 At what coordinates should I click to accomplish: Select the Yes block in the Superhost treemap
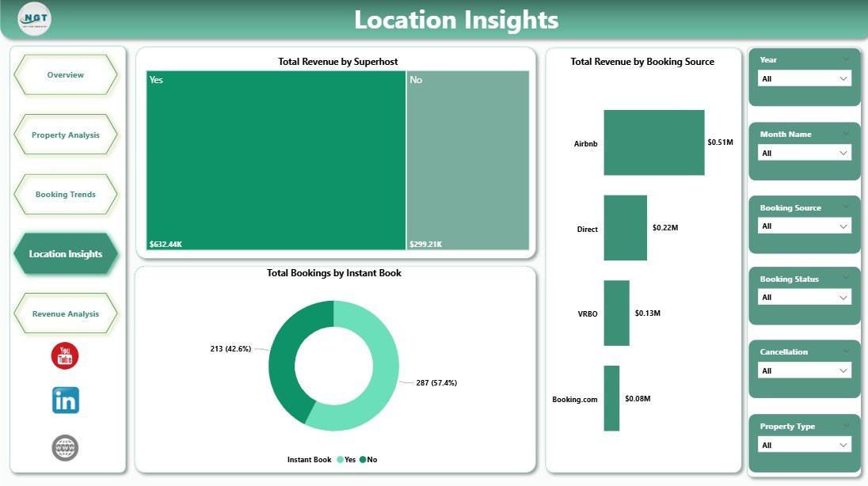(276, 160)
